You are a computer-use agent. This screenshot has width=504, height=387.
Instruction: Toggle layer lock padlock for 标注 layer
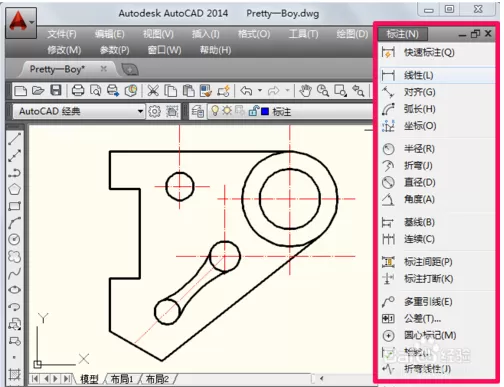pos(254,111)
